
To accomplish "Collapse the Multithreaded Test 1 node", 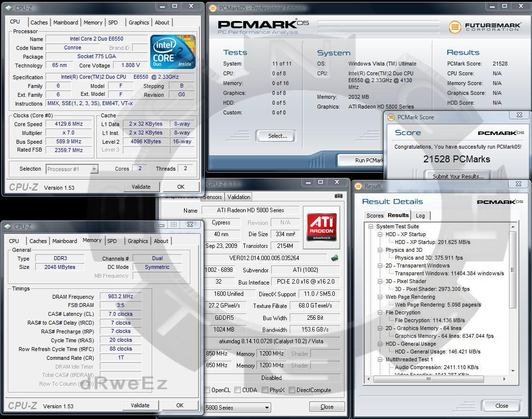I will [x=380, y=359].
